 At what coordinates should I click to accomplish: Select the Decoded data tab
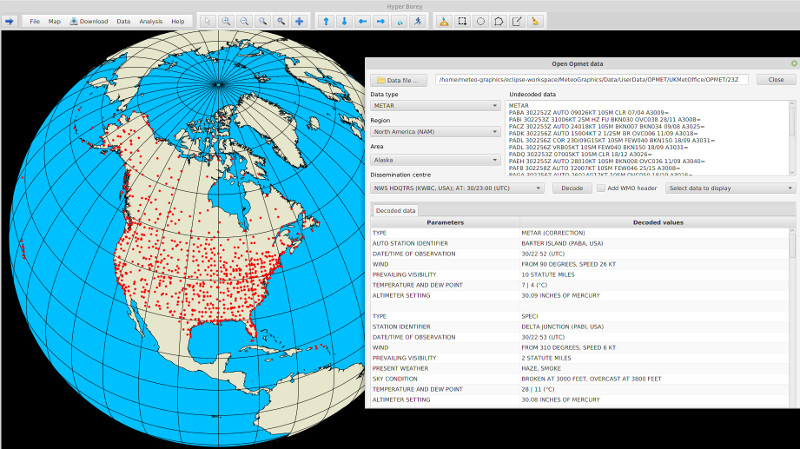pyautogui.click(x=395, y=210)
